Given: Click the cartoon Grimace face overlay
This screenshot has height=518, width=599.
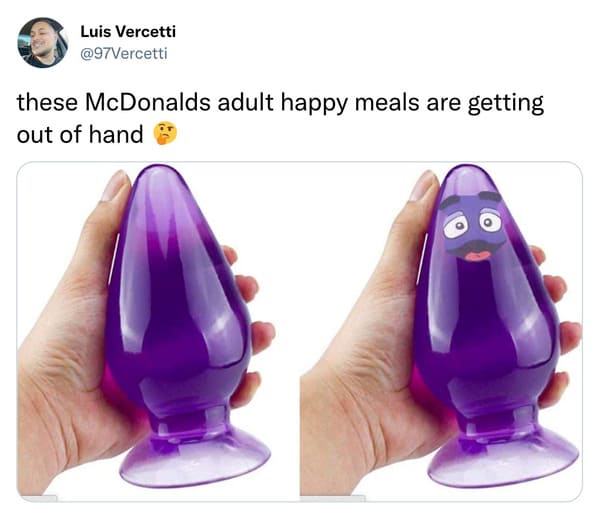Looking at the screenshot, I should 471,226.
